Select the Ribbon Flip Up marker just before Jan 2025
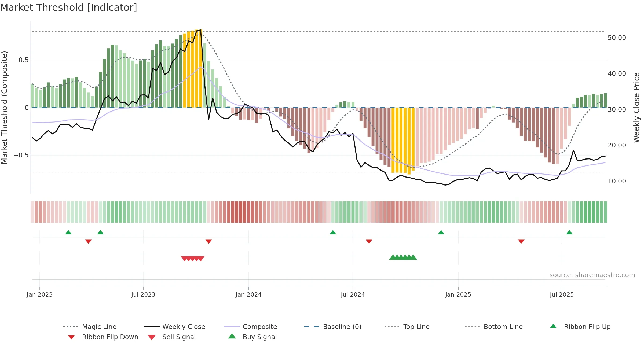This screenshot has width=644, height=362. pyautogui.click(x=441, y=232)
